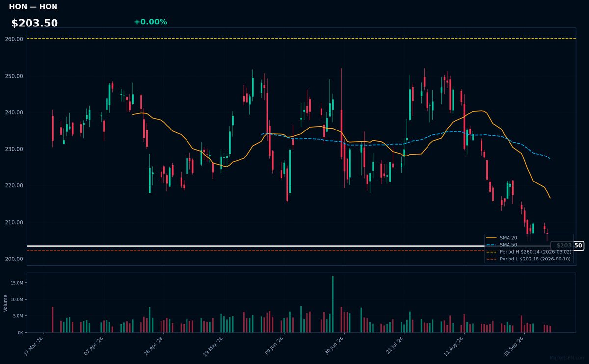Pick the 230.00 price axis label
This screenshot has width=589, height=364.
click(14, 149)
